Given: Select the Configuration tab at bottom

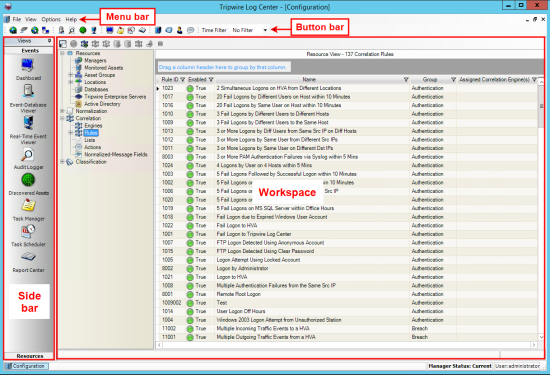Looking at the screenshot, I should (x=27, y=366).
